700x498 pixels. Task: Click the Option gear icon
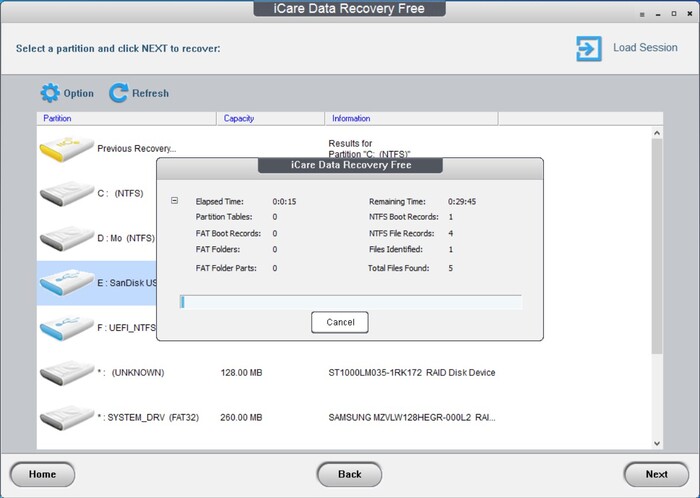[x=50, y=93]
